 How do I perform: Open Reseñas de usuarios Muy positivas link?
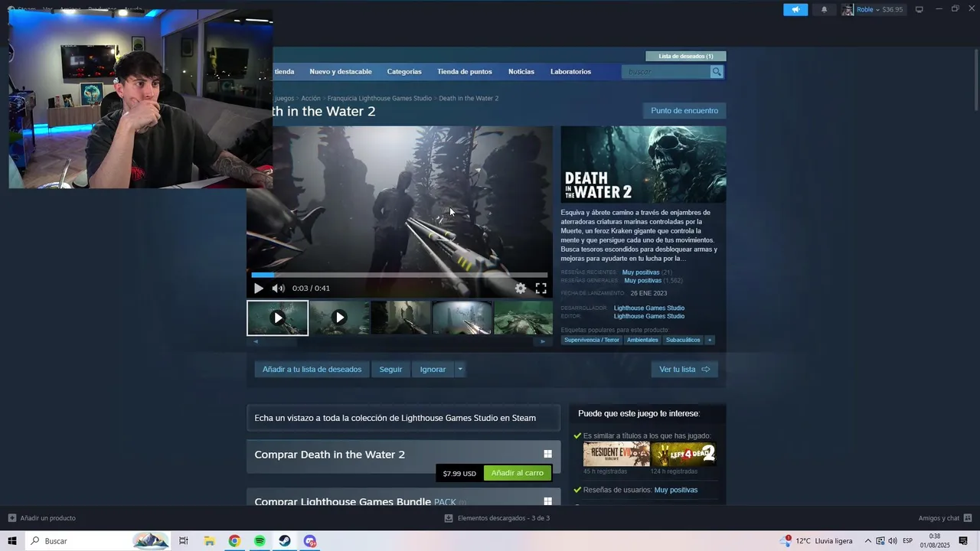click(675, 490)
